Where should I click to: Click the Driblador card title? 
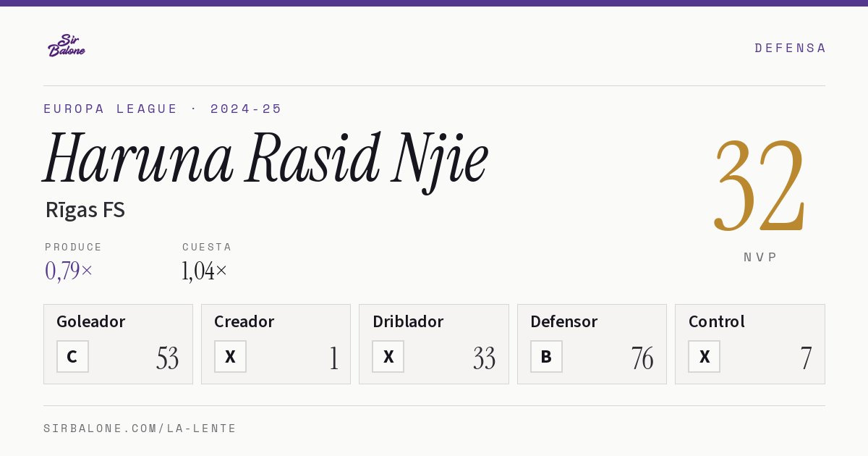[x=408, y=321]
